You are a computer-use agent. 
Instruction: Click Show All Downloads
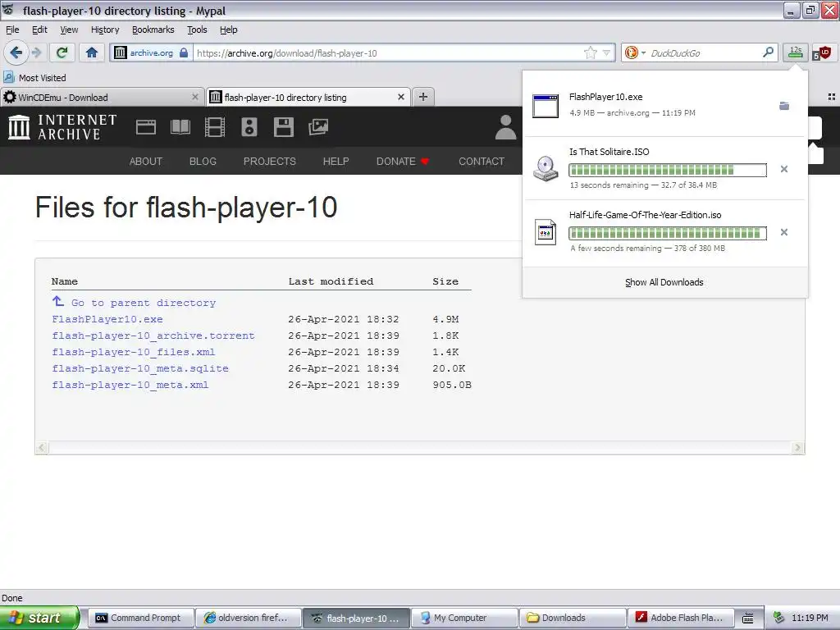point(664,282)
